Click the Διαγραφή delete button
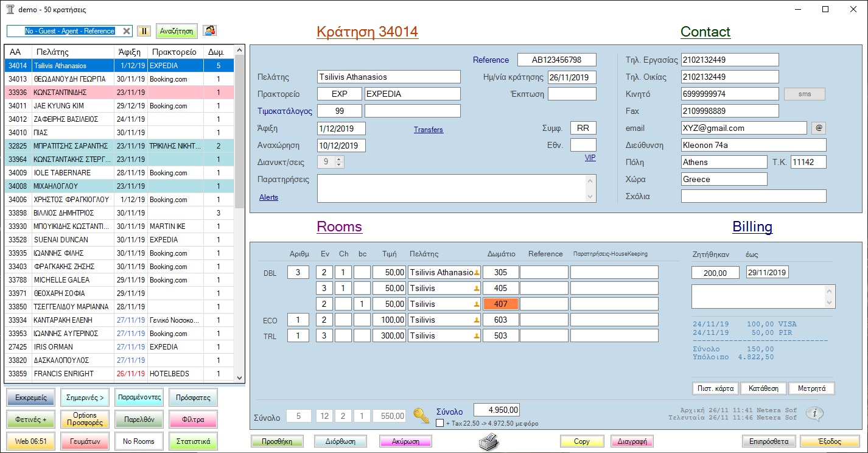 [x=632, y=441]
